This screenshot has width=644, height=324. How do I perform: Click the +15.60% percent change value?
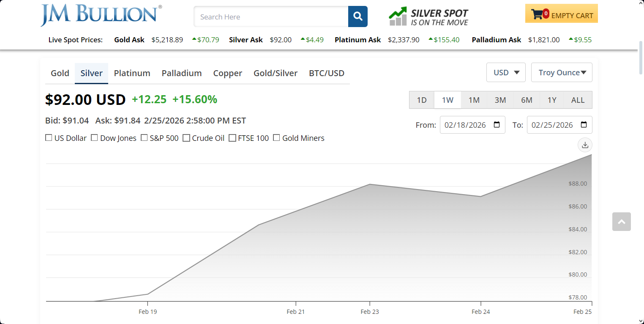pos(195,99)
